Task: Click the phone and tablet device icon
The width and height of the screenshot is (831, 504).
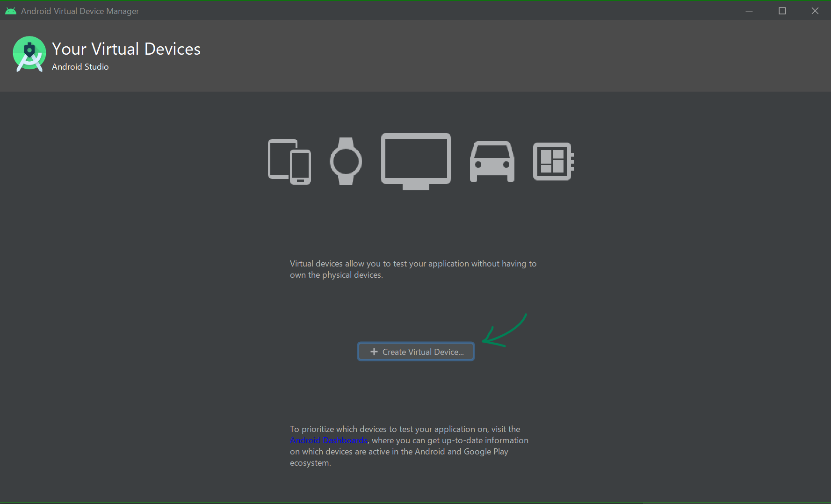Action: 289,162
